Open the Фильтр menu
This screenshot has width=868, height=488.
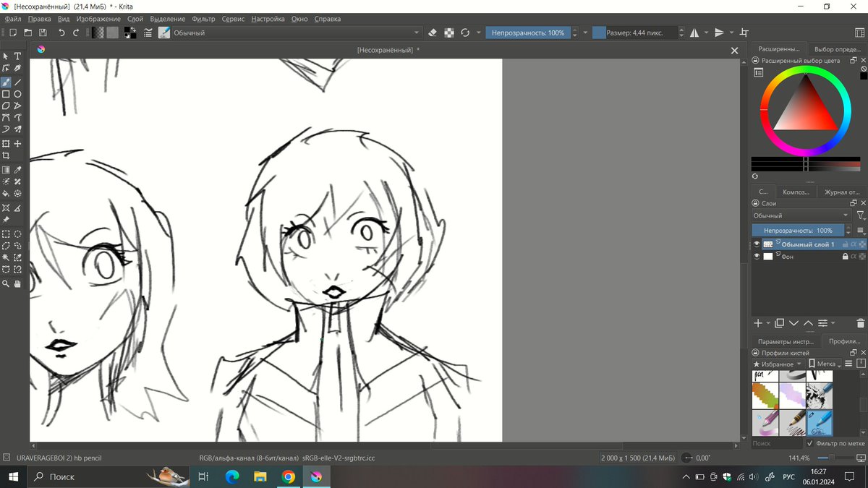coord(205,19)
